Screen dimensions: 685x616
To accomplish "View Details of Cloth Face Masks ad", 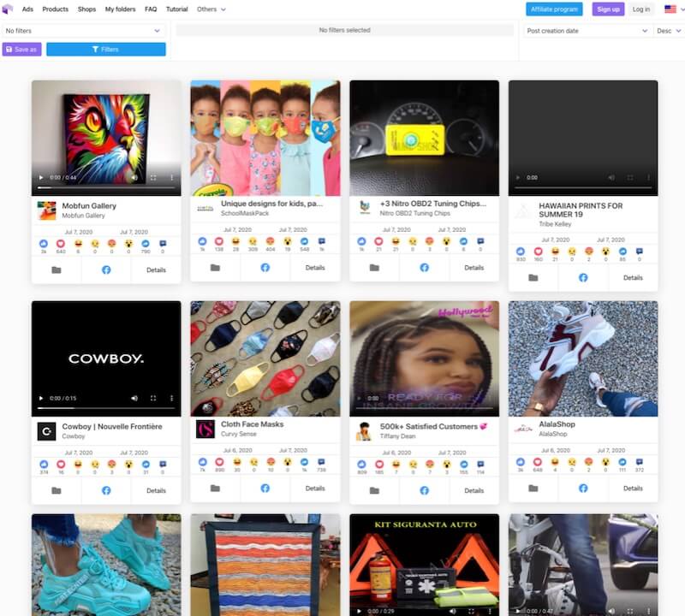I will pyautogui.click(x=315, y=488).
